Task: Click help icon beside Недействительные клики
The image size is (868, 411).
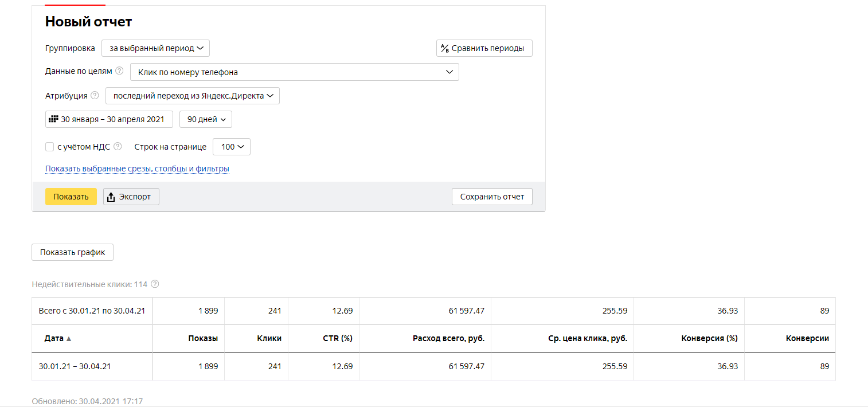Action: [x=155, y=284]
